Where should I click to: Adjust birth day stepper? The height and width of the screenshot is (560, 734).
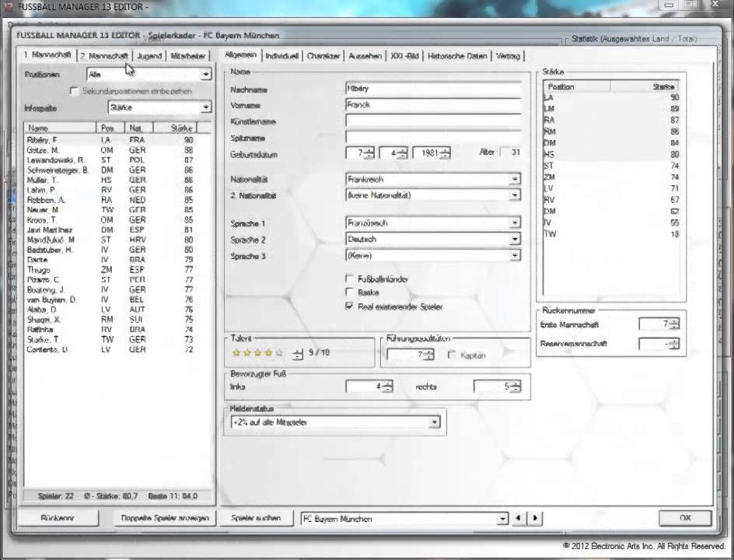point(369,152)
